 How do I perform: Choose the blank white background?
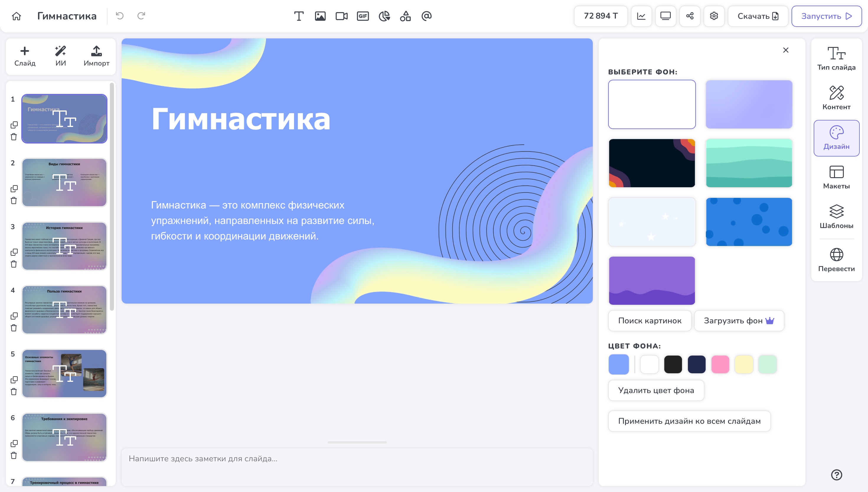click(x=652, y=105)
